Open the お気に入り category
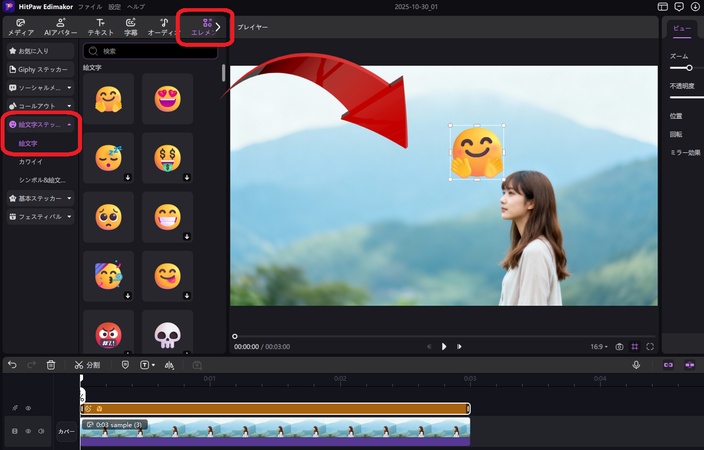 [x=40, y=51]
